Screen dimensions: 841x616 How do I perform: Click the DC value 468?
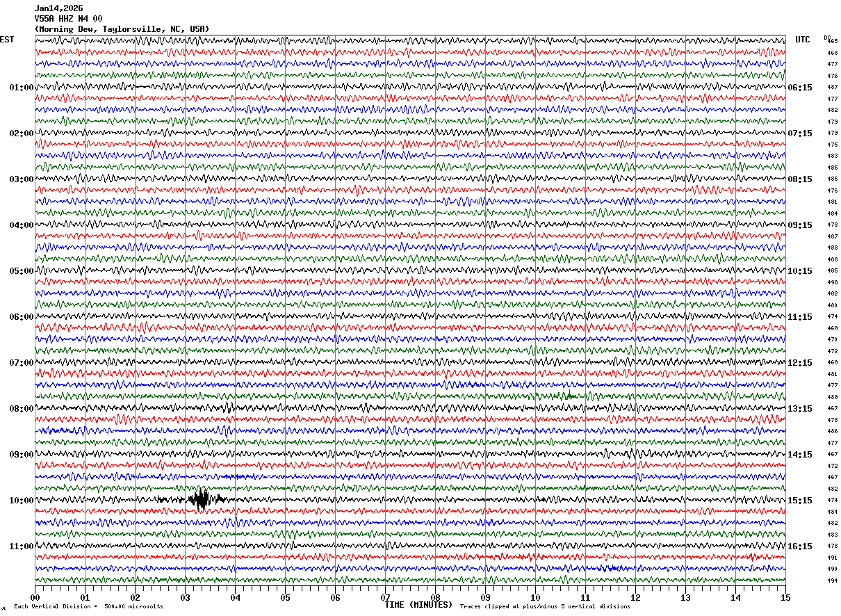[832, 53]
